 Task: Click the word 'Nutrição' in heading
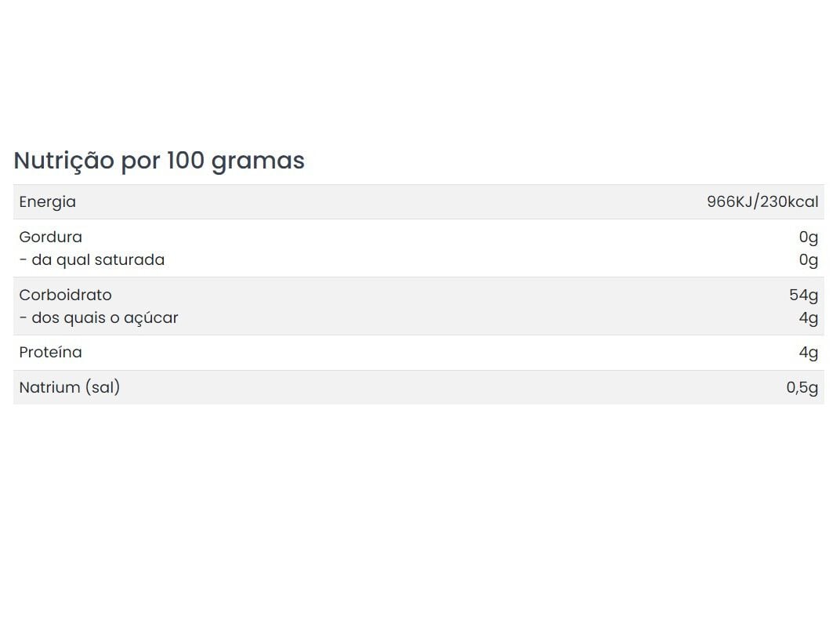64,161
